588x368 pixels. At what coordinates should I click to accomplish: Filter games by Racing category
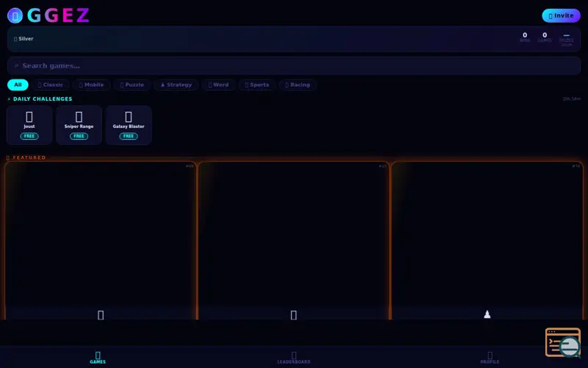(x=298, y=85)
